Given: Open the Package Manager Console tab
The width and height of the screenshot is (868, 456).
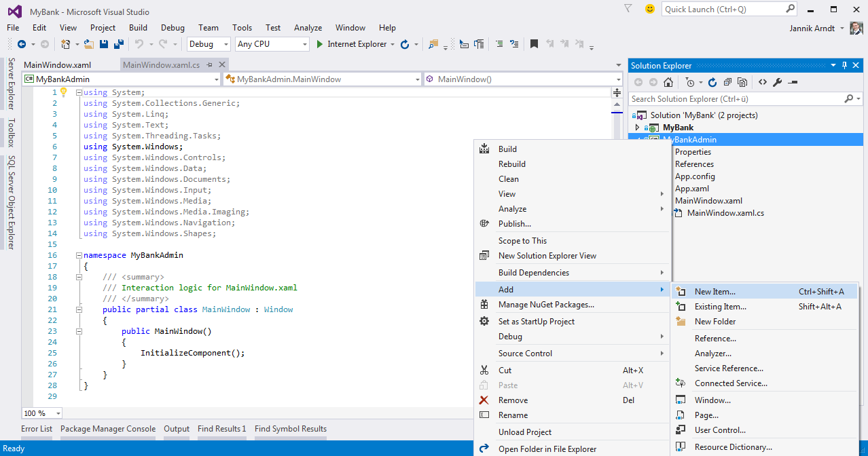Looking at the screenshot, I should click(x=108, y=429).
